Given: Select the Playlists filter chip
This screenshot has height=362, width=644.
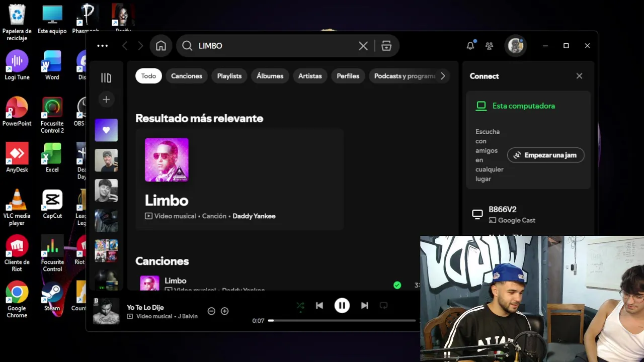Looking at the screenshot, I should (x=229, y=76).
